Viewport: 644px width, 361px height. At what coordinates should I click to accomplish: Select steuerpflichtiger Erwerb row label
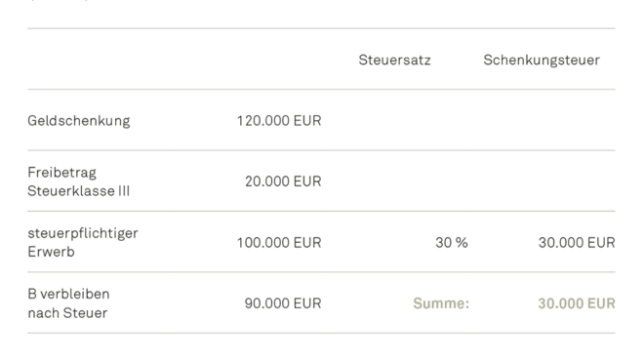(83, 242)
